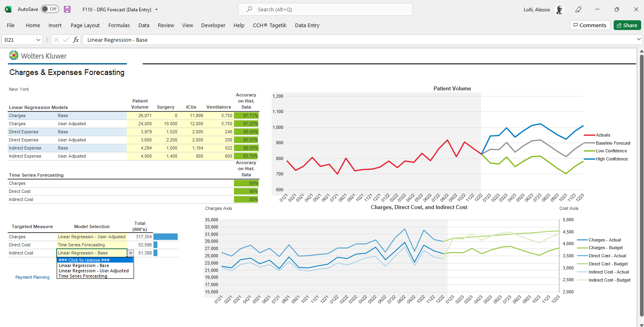The image size is (644, 327).
Task: Open the Indirect Cost model selection dropdown arrow
Action: (130, 253)
